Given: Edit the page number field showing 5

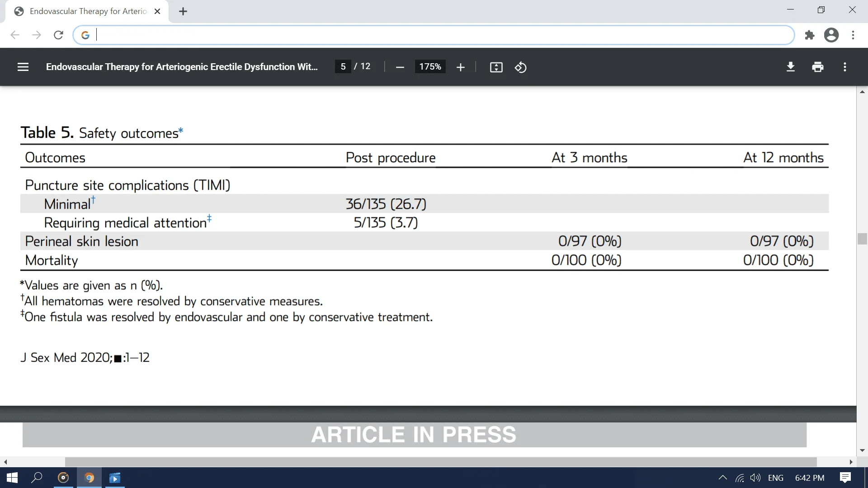Looking at the screenshot, I should 343,66.
